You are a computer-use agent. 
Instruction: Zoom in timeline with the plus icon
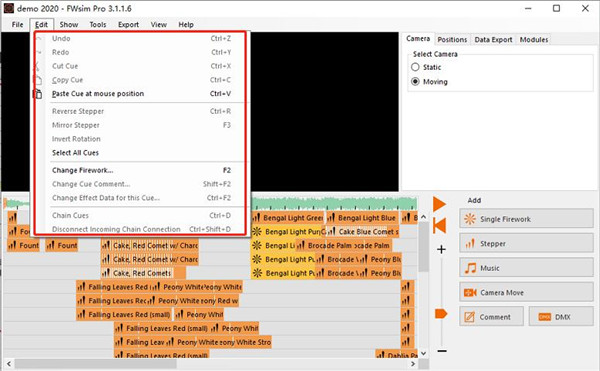coord(441,249)
